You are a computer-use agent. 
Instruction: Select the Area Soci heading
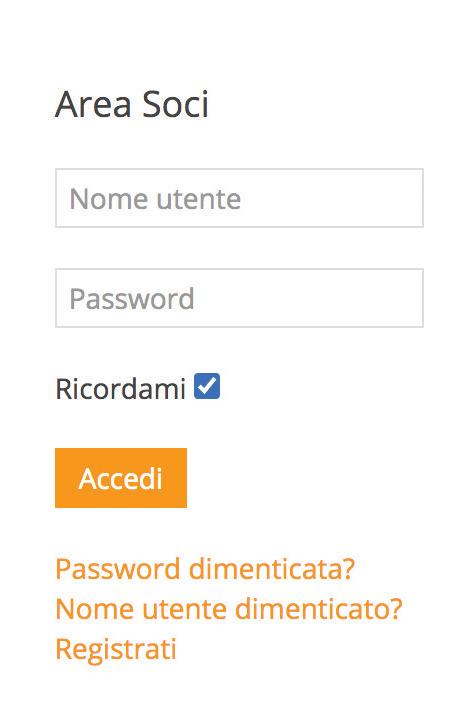[132, 104]
